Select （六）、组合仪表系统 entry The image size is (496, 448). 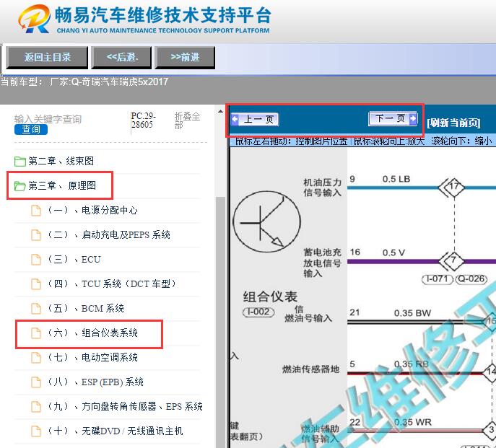(92, 333)
